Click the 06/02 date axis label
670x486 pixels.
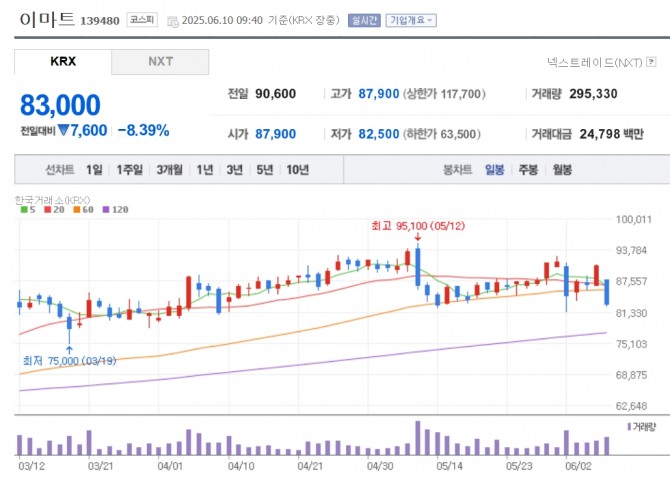pyautogui.click(x=578, y=466)
